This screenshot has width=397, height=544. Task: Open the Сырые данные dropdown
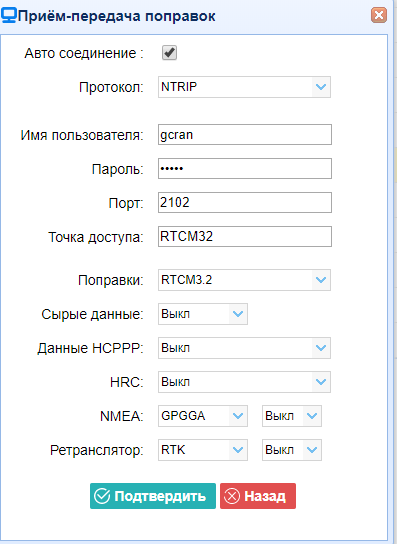203,314
